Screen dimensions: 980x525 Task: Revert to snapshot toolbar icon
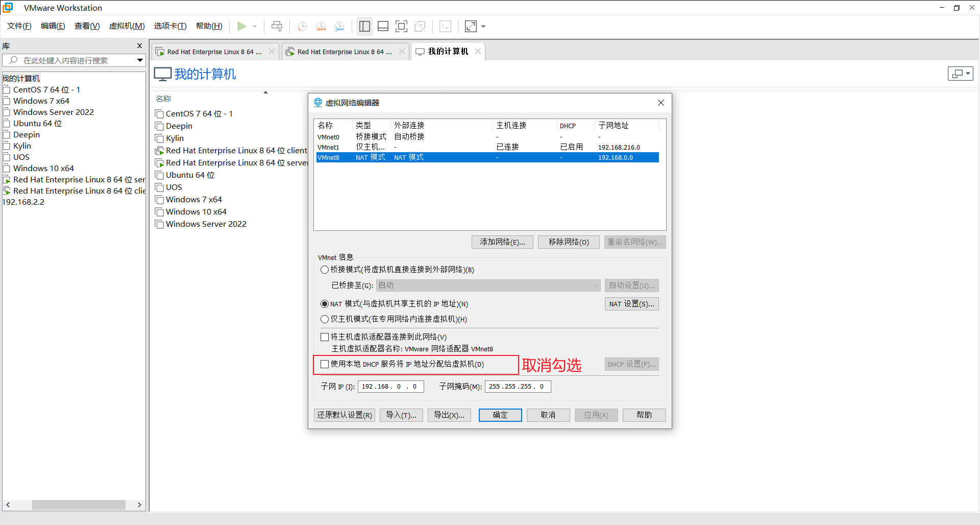point(321,26)
